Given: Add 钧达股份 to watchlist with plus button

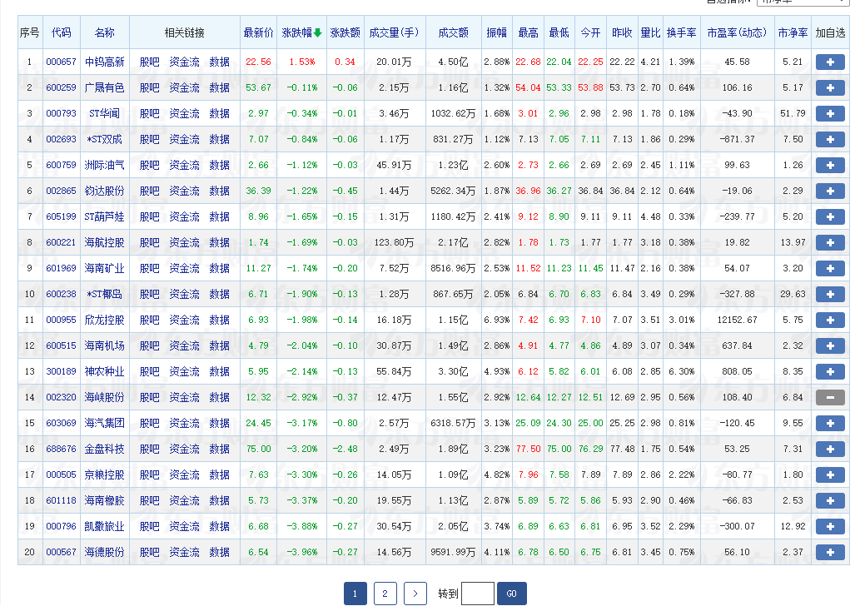Looking at the screenshot, I should coord(830,191).
